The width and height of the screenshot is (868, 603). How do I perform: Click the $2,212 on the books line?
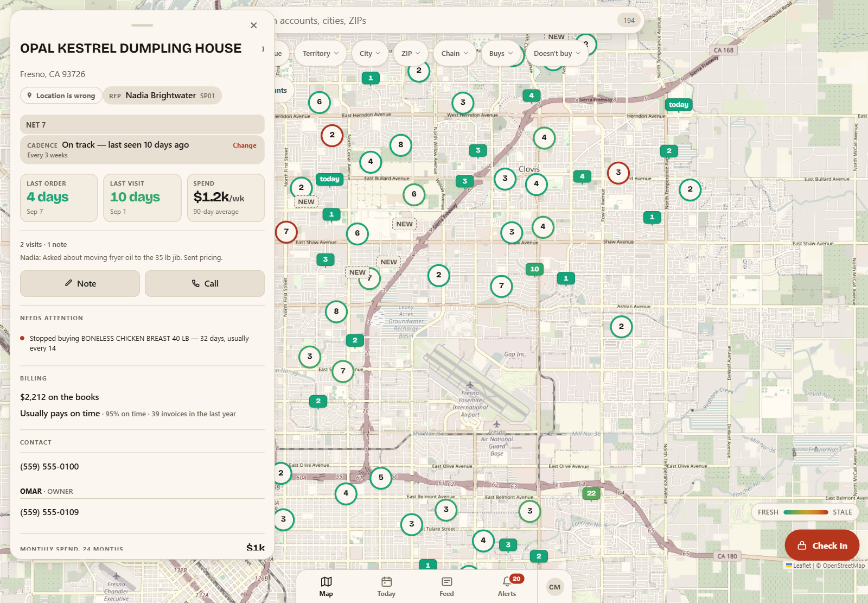[x=60, y=397]
